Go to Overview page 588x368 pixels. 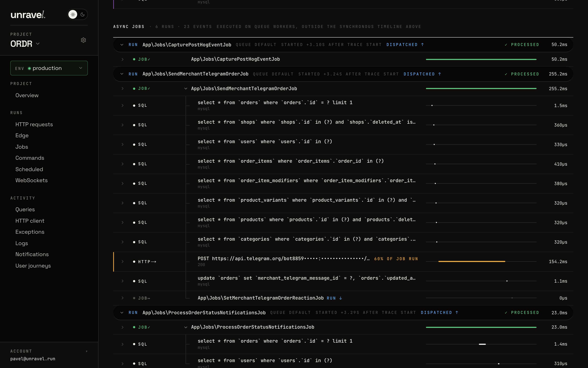click(x=27, y=95)
